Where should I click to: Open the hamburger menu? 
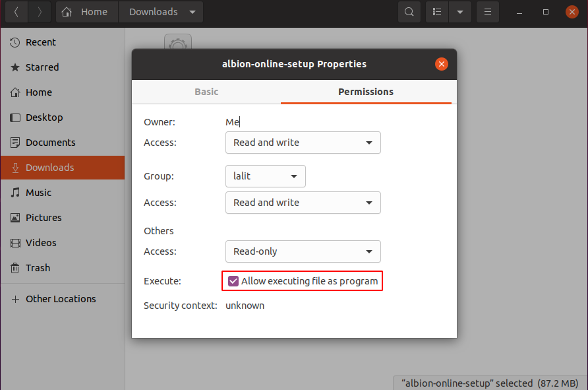[x=487, y=11]
